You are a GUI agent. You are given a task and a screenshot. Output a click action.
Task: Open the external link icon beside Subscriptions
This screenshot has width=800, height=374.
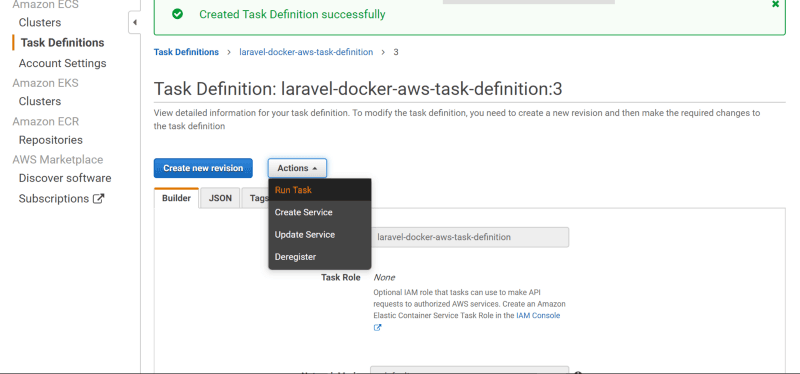coord(98,198)
